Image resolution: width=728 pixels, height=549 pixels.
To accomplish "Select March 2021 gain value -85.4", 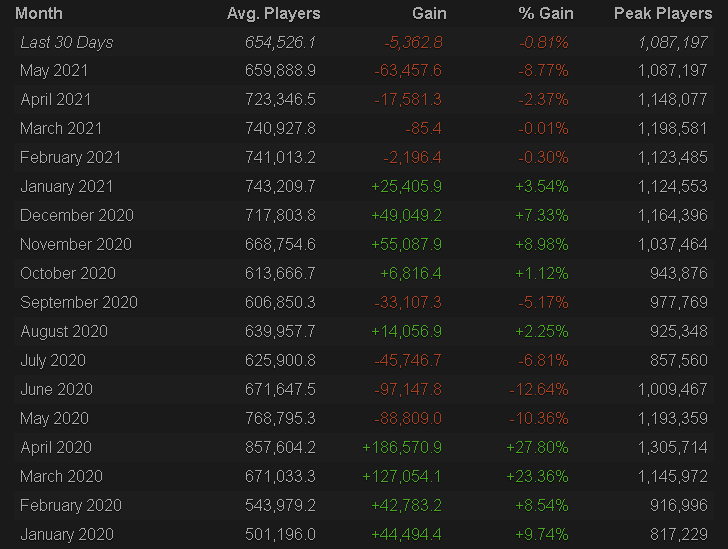I will (x=423, y=129).
